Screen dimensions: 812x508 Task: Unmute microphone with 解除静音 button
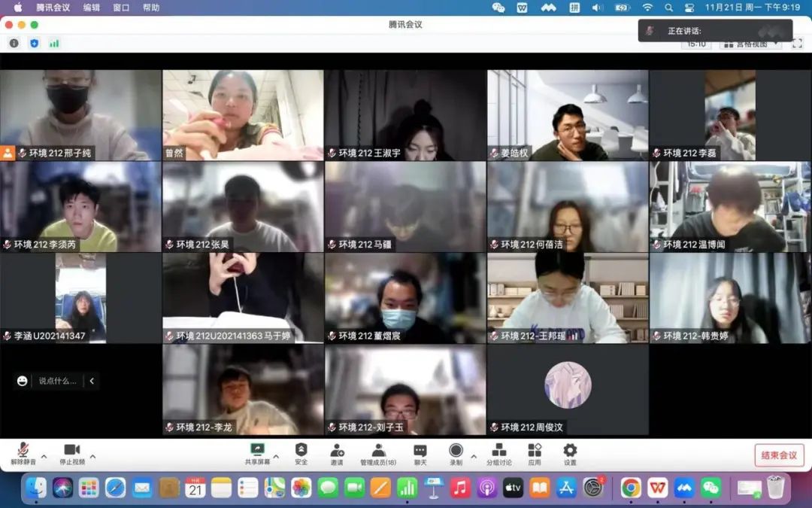click(22, 454)
